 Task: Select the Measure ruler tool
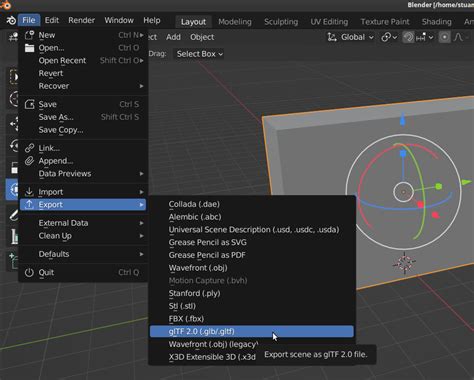[13, 236]
